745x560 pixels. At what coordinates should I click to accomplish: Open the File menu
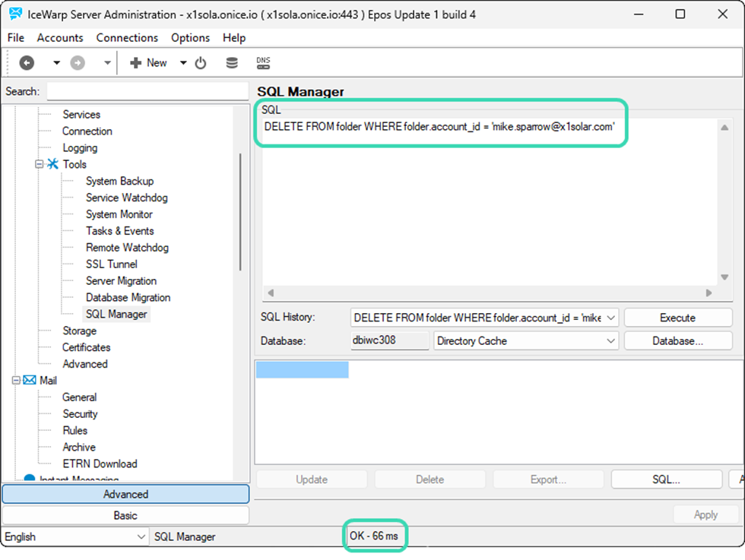coord(16,37)
